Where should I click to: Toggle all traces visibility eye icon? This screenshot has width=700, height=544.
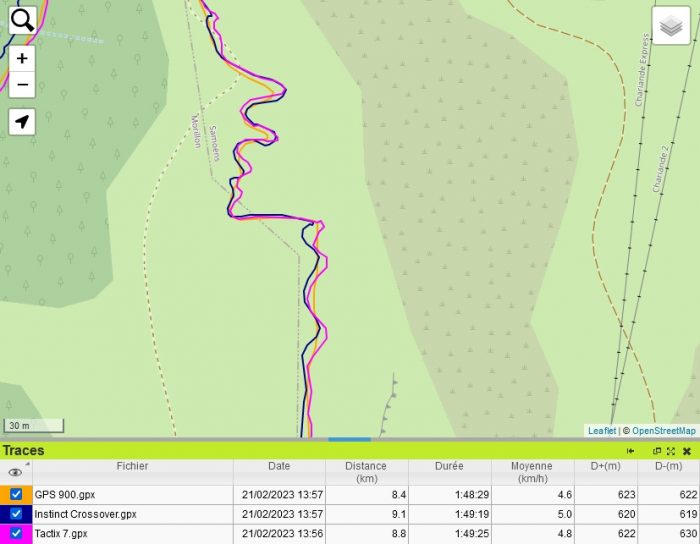click(15, 472)
